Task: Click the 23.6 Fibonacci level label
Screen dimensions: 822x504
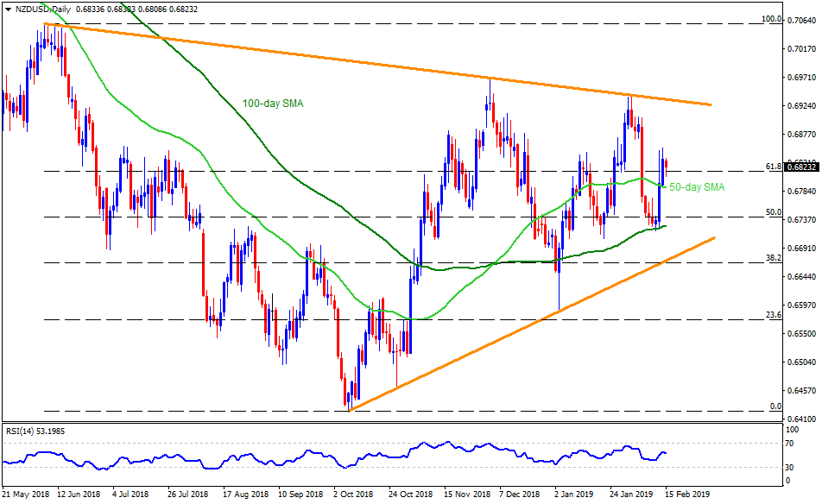Action: click(x=774, y=314)
